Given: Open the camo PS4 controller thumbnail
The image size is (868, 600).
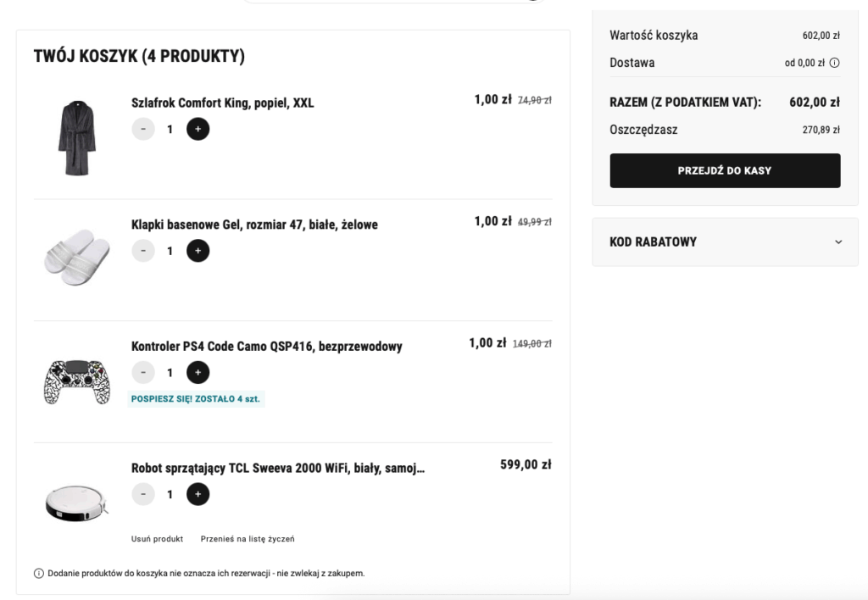Looking at the screenshot, I should coord(77,381).
